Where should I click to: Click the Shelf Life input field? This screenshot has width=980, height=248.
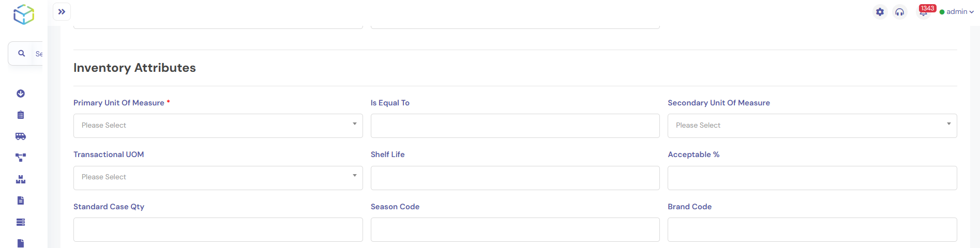[x=515, y=178]
